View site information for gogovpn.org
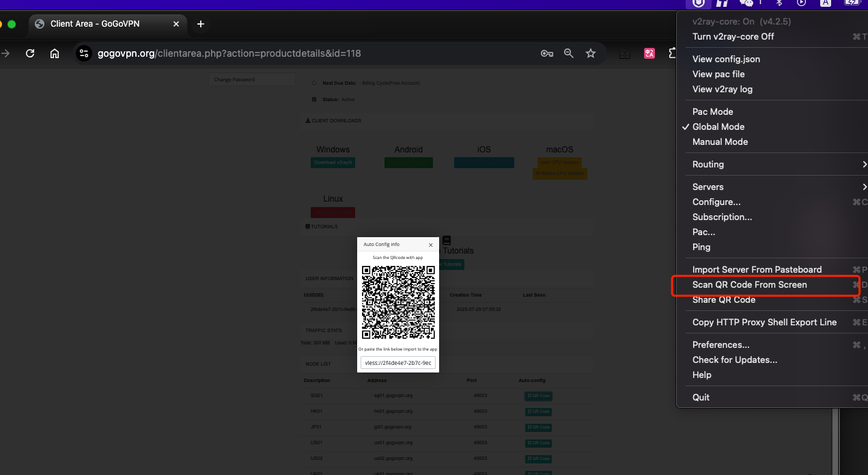Image resolution: width=868 pixels, height=475 pixels. click(x=84, y=53)
